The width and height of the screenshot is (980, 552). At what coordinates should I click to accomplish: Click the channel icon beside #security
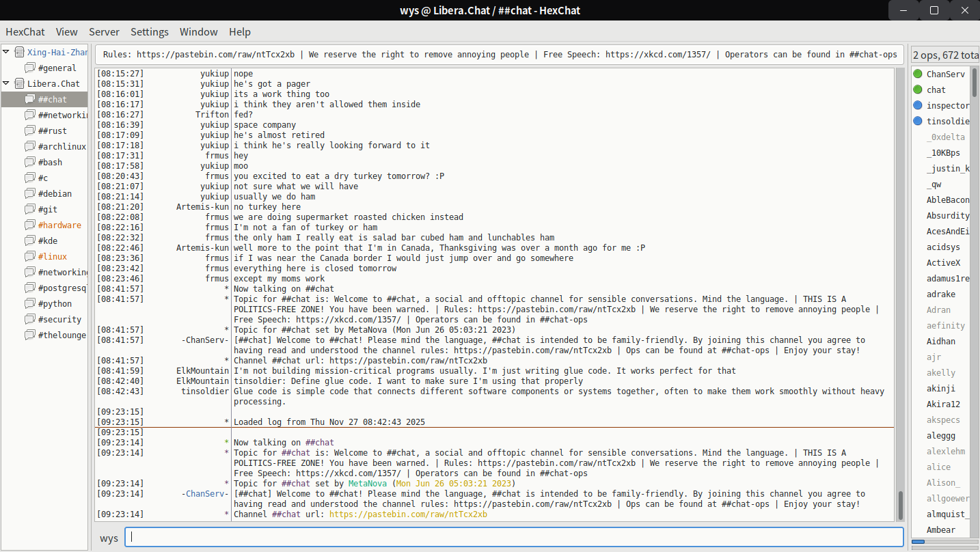coord(30,319)
